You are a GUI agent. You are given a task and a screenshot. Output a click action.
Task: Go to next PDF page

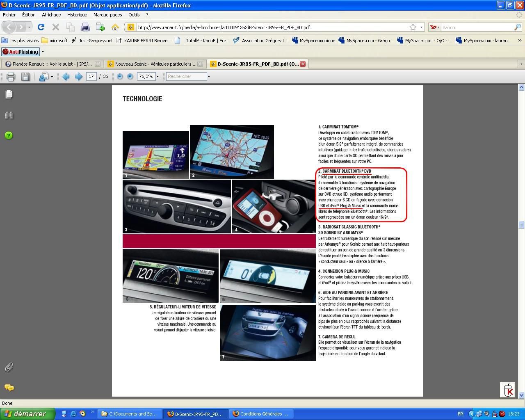[x=78, y=76]
